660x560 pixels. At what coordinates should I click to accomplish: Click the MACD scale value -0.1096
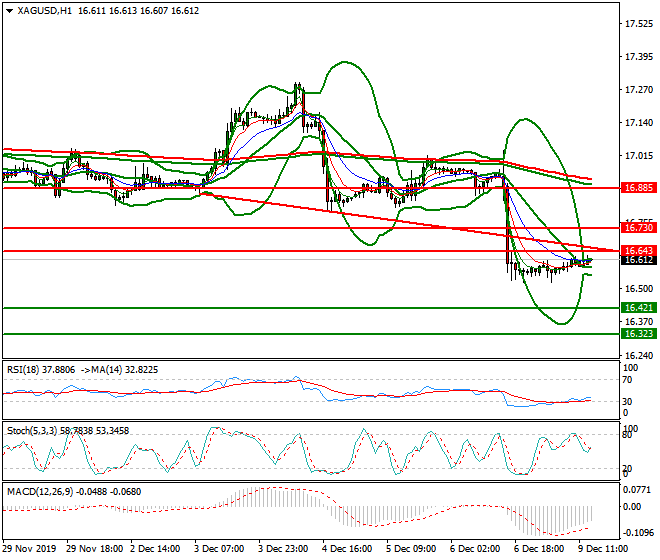click(x=638, y=533)
